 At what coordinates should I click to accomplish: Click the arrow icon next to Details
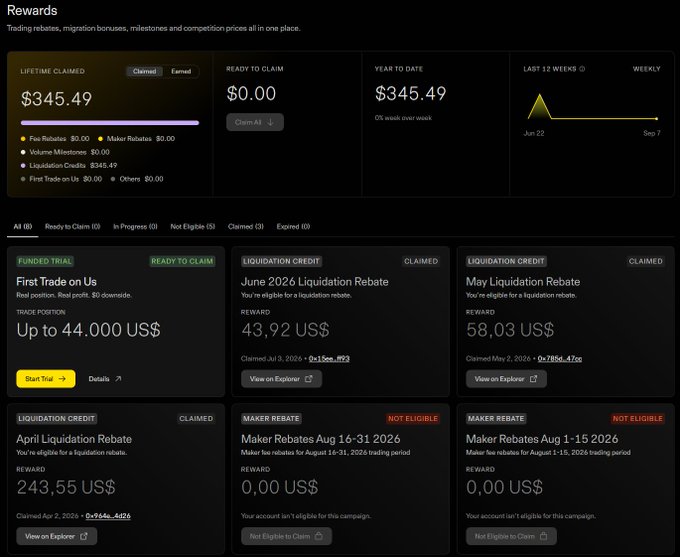tap(118, 379)
